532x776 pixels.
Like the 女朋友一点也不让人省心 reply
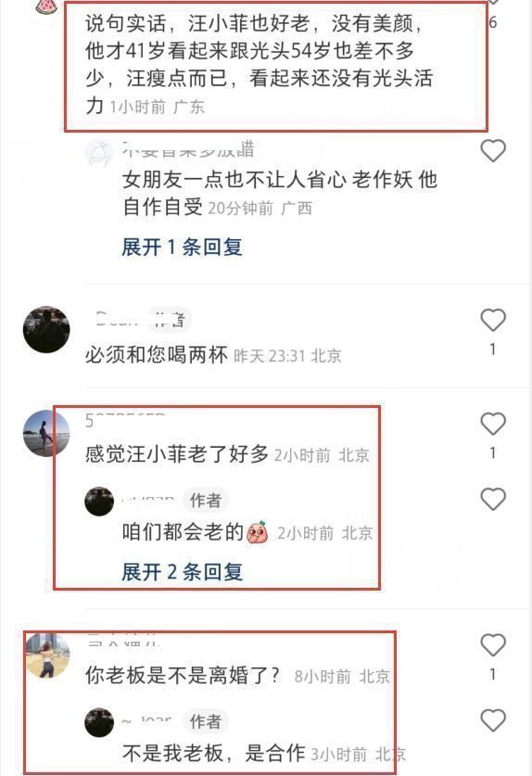[493, 150]
